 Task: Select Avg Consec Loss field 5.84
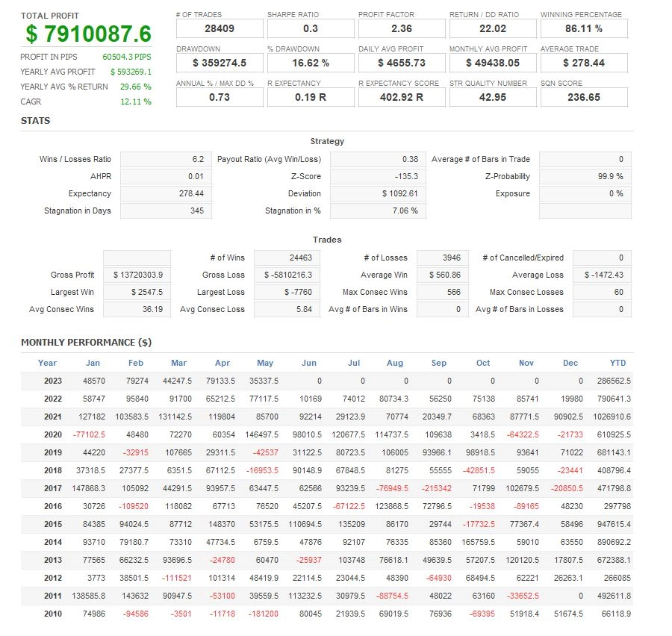[x=287, y=310]
